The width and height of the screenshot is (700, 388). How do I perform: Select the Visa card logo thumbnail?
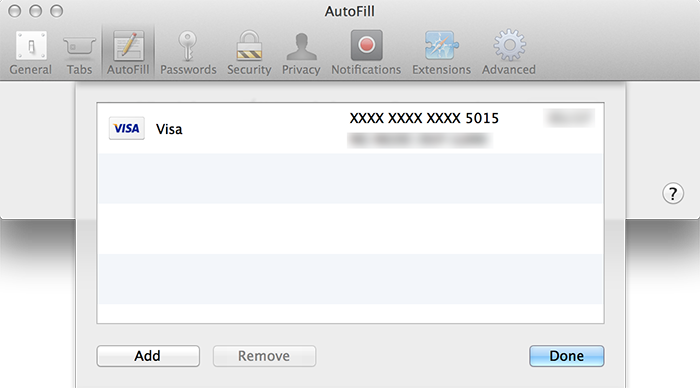(127, 129)
